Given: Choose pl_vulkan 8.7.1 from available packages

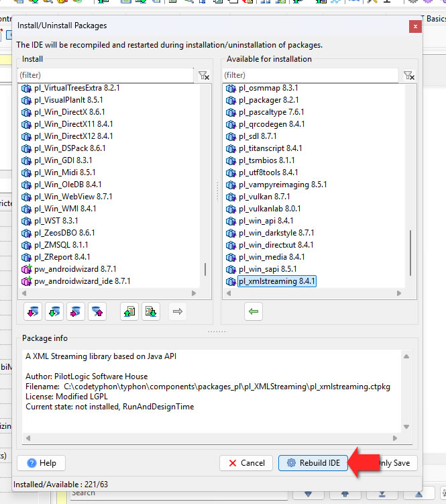Looking at the screenshot, I should click(264, 197).
